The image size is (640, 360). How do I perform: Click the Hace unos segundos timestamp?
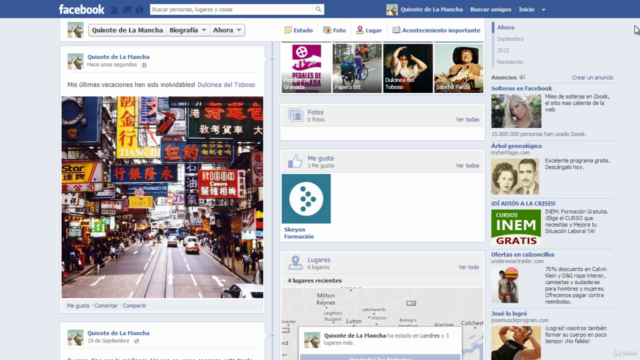point(112,64)
